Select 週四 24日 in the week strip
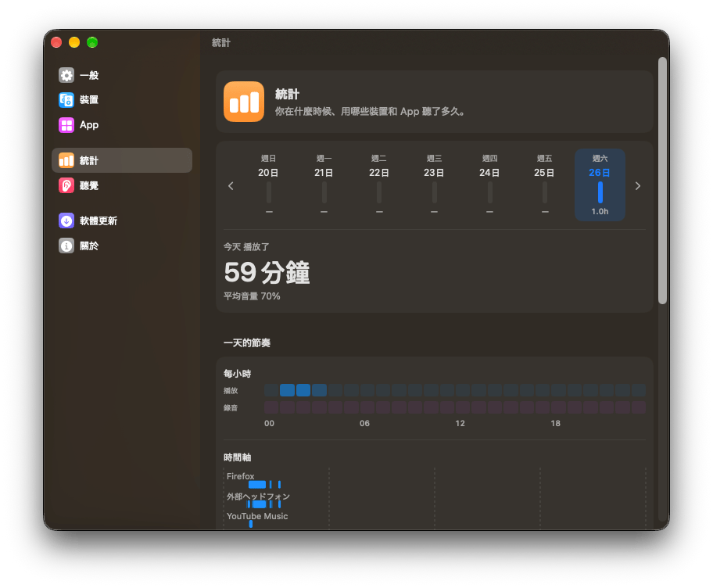 click(x=489, y=185)
